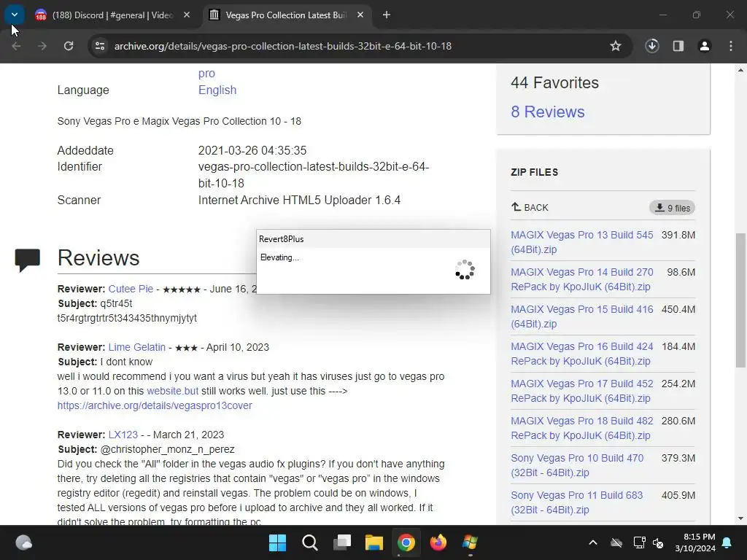This screenshot has width=747, height=560.
Task: Download all 9 files button
Action: [x=672, y=208]
